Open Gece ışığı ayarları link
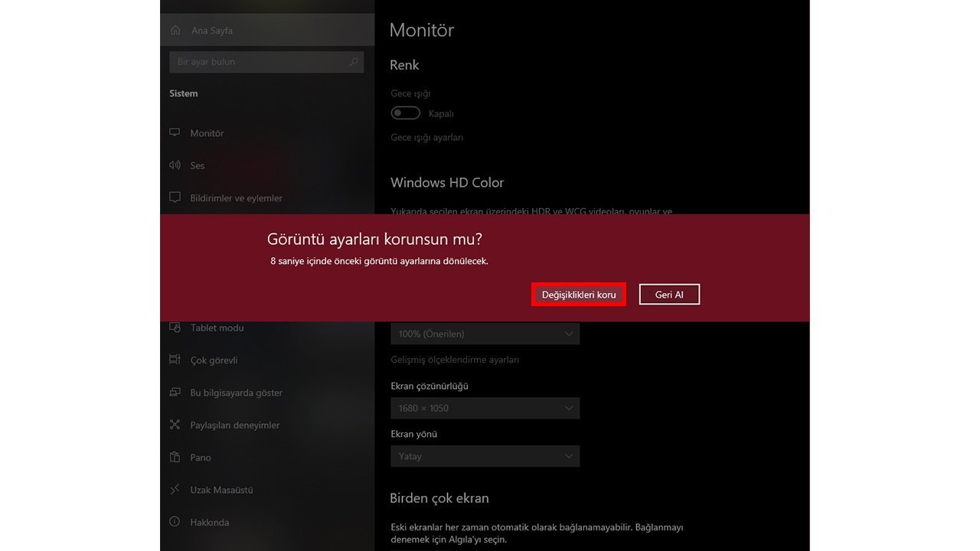The height and width of the screenshot is (551, 980). (x=426, y=138)
